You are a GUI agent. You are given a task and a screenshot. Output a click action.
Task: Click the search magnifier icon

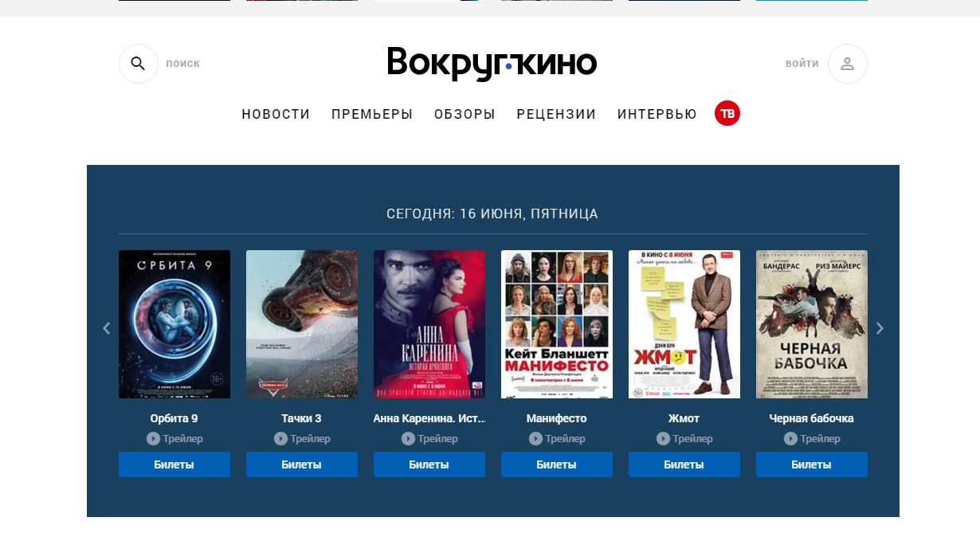pos(138,64)
